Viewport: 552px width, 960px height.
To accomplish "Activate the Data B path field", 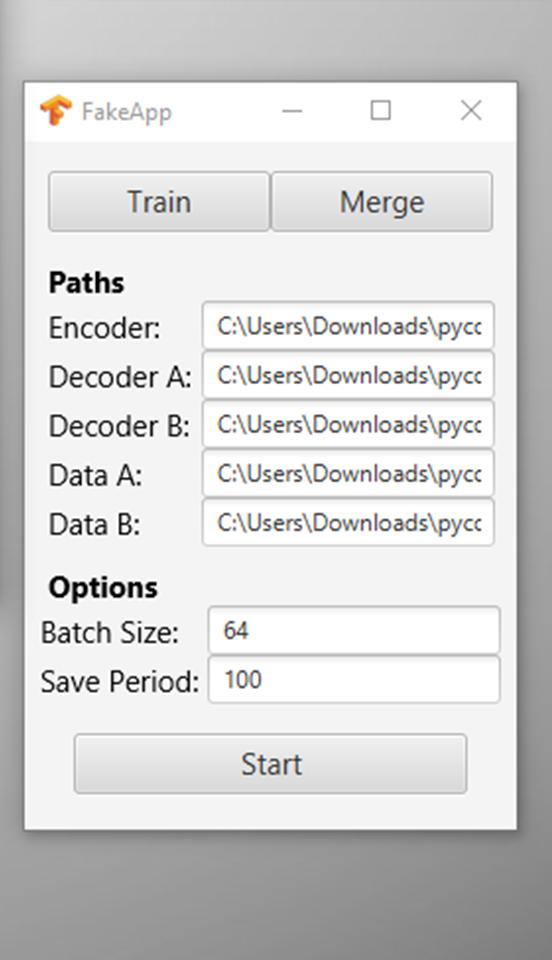I will pos(348,522).
